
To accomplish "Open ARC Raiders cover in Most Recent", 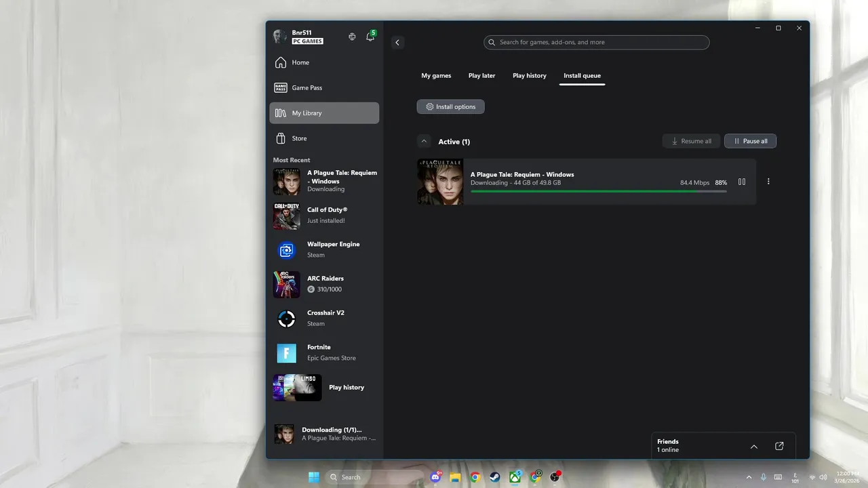I will 286,285.
